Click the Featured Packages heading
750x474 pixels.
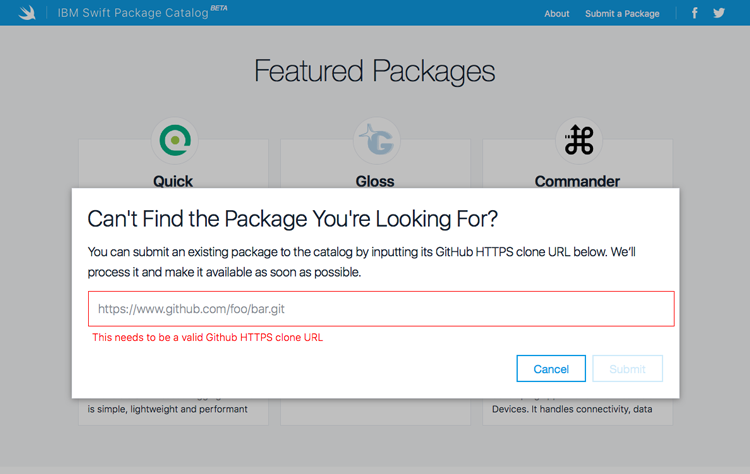[x=375, y=71]
